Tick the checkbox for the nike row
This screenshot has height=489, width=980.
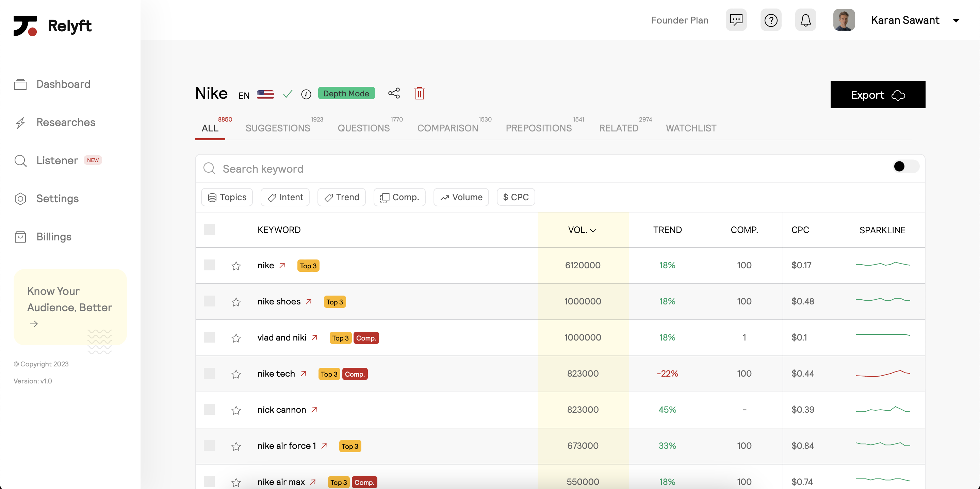[209, 265]
